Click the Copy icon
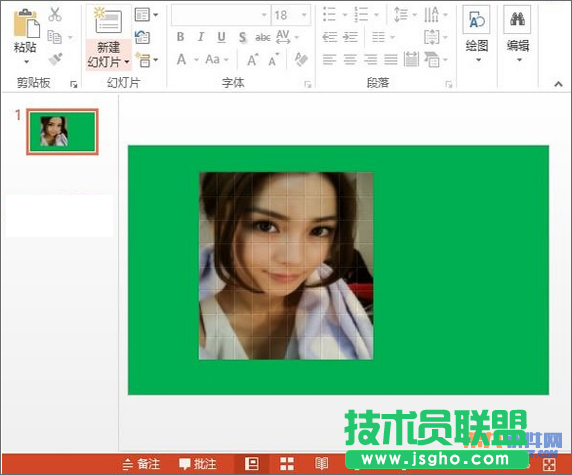572x475 pixels. pyautogui.click(x=55, y=37)
